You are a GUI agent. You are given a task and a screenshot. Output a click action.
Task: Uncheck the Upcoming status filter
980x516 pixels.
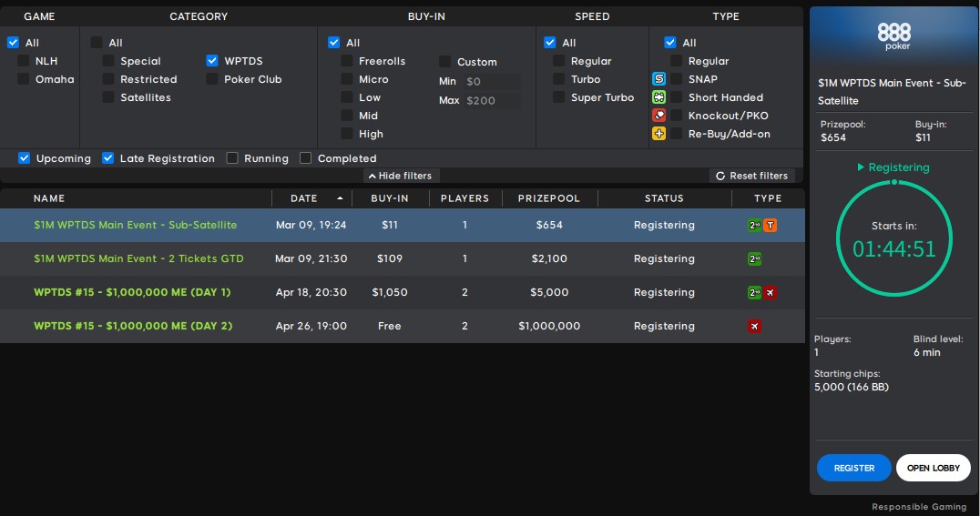coord(24,158)
